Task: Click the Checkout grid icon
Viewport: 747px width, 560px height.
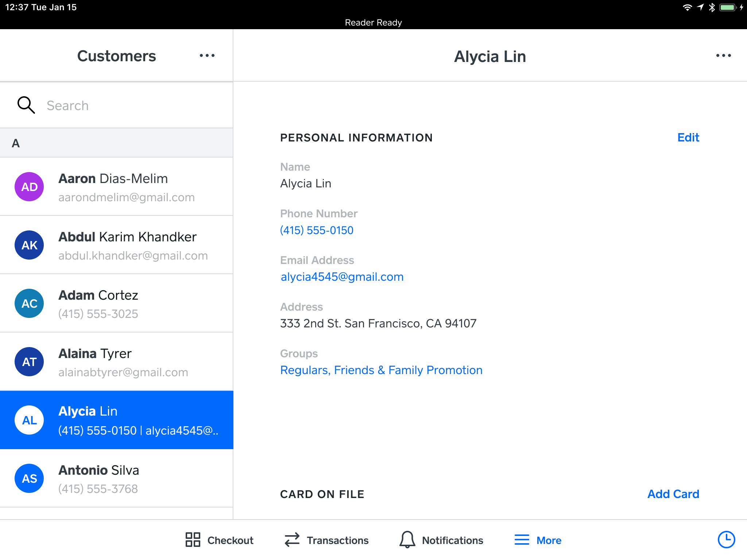Action: click(x=193, y=539)
